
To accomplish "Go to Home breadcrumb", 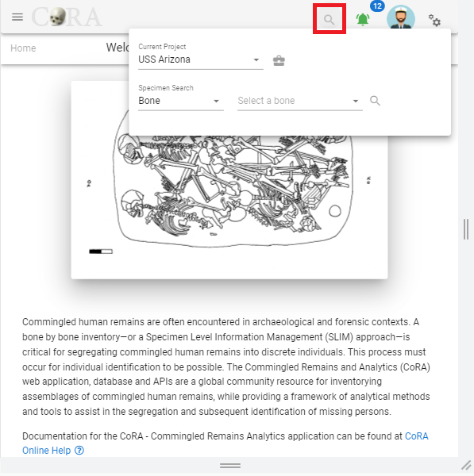I will pos(23,48).
